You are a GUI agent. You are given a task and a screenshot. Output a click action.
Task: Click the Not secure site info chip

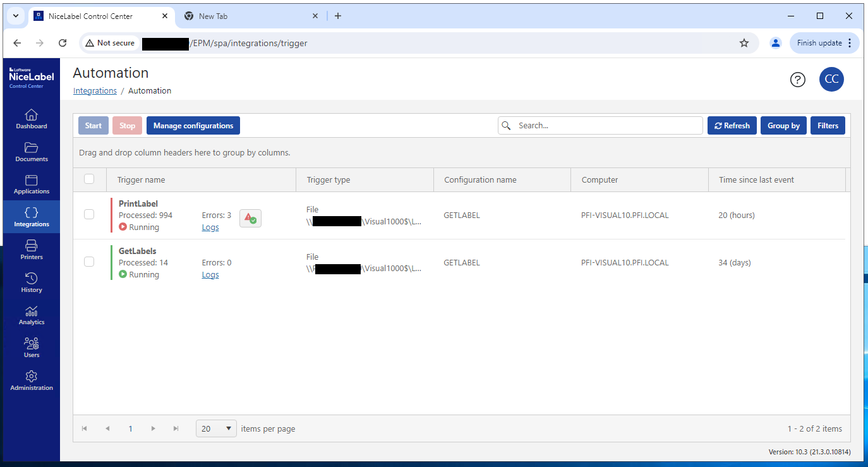(x=111, y=43)
